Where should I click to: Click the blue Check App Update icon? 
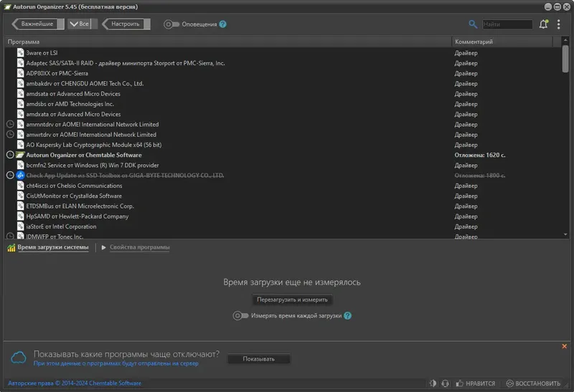pos(21,175)
